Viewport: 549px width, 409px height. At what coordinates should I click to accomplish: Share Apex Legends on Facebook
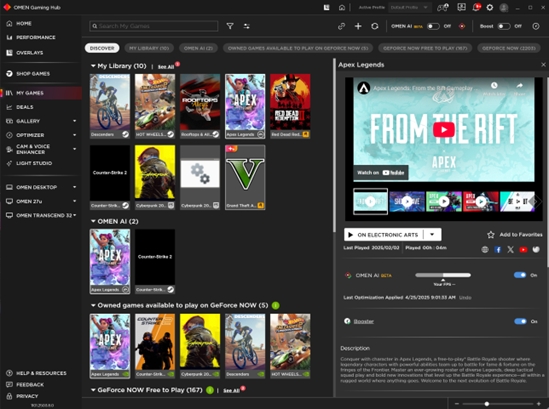click(498, 249)
